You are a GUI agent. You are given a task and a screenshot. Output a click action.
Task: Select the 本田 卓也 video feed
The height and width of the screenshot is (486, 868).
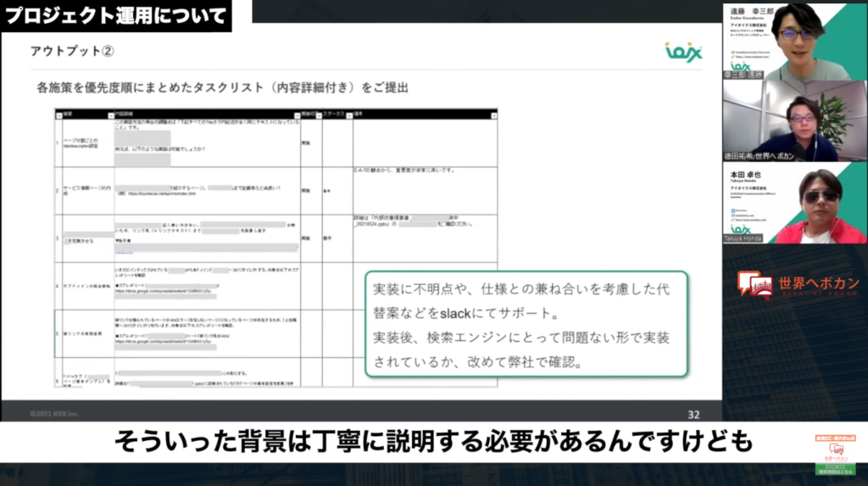[x=795, y=203]
